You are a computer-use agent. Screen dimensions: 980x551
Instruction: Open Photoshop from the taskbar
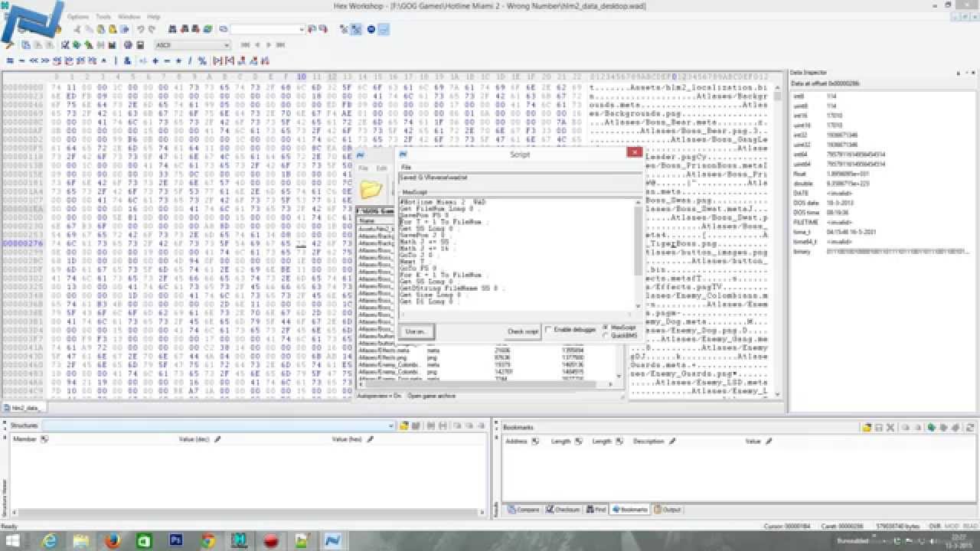175,541
